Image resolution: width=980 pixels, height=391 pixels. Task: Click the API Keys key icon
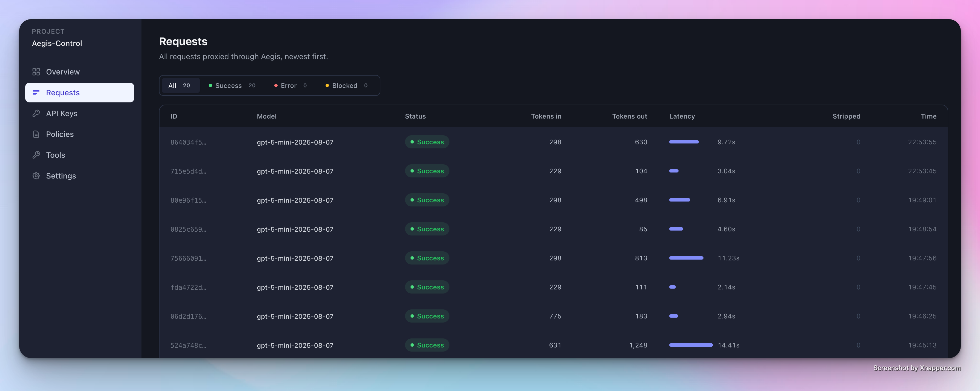coord(36,113)
